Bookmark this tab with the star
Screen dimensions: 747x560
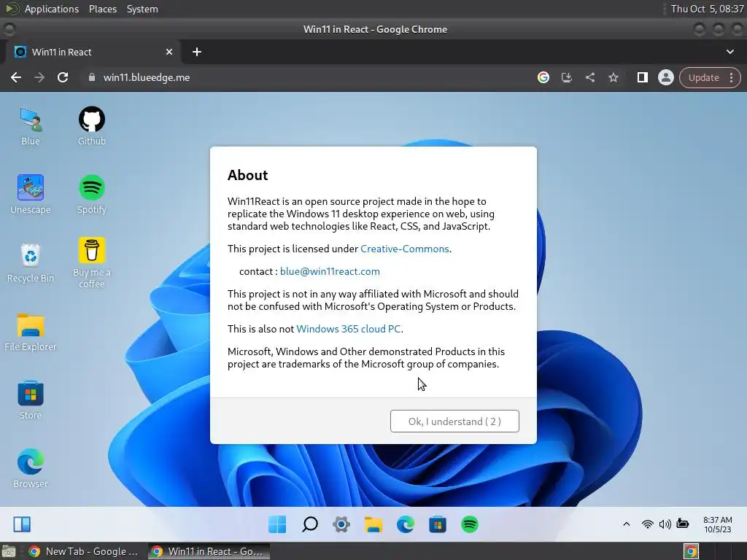[613, 77]
